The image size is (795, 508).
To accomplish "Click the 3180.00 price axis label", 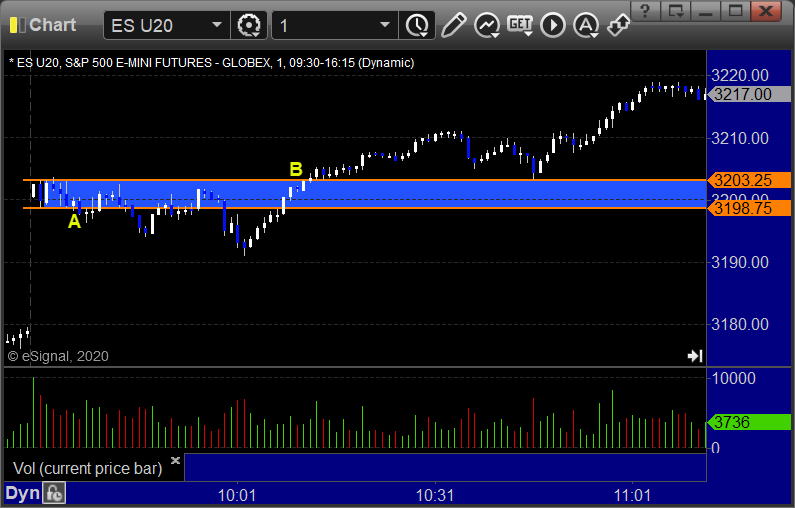I will point(740,324).
